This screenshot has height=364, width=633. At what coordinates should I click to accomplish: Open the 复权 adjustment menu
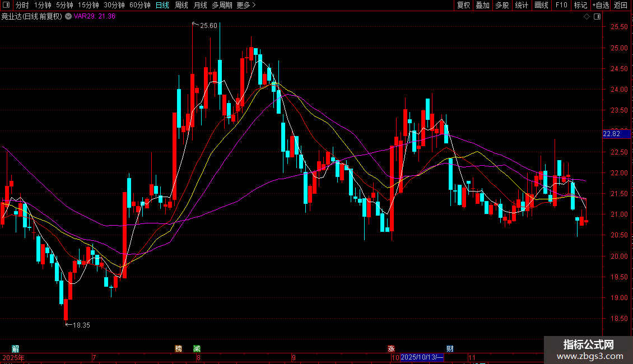point(463,5)
